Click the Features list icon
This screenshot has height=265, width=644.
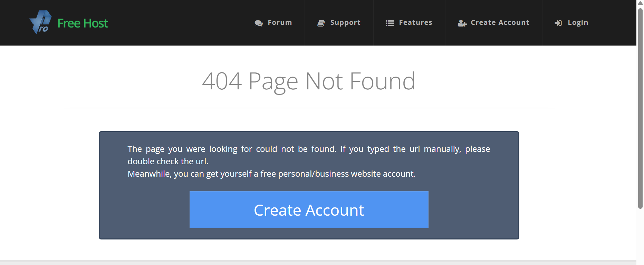point(390,23)
